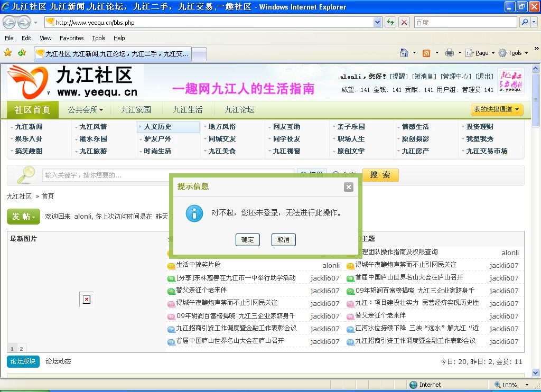
Task: Click the Refresh page icon
Action: [390, 22]
